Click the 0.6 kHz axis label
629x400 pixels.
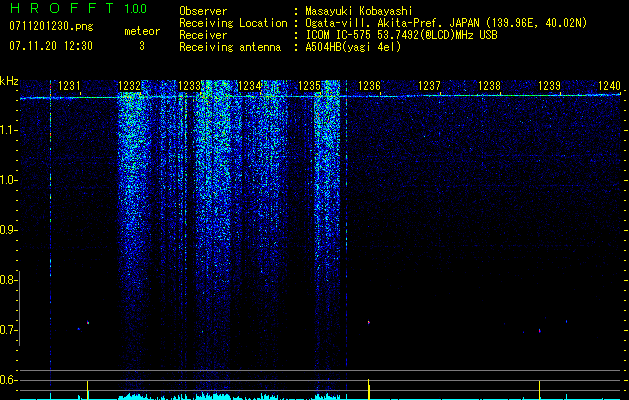tap(8, 380)
